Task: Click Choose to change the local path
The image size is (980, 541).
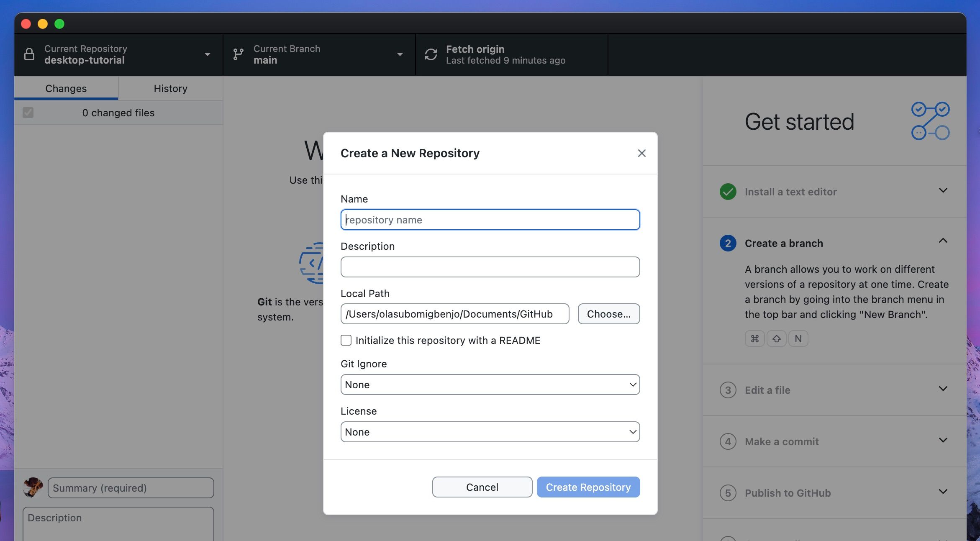Action: [x=608, y=313]
